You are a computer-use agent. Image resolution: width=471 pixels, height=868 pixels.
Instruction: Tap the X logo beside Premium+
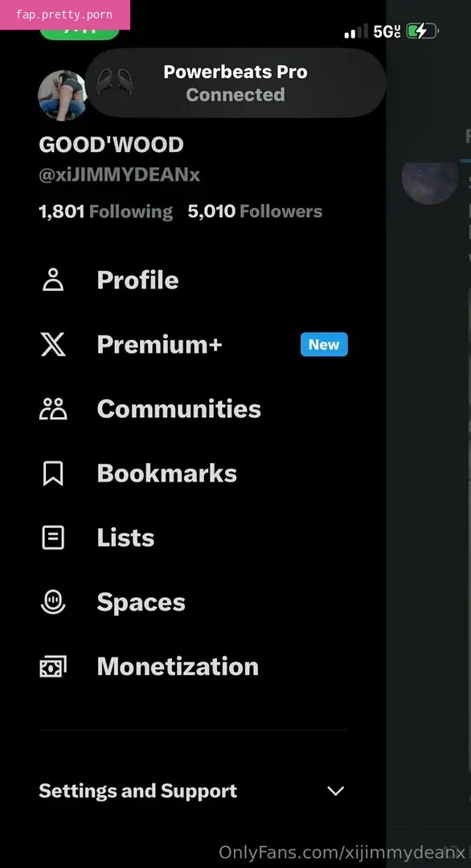53,344
